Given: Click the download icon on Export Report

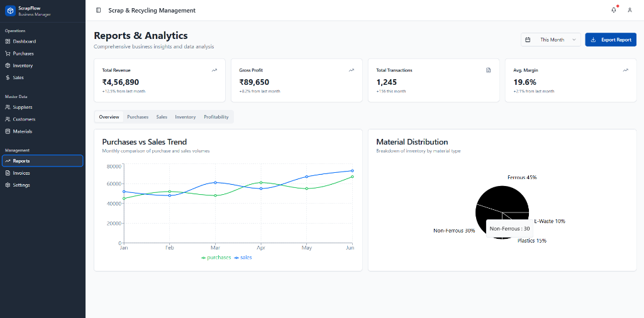Looking at the screenshot, I should pos(593,40).
